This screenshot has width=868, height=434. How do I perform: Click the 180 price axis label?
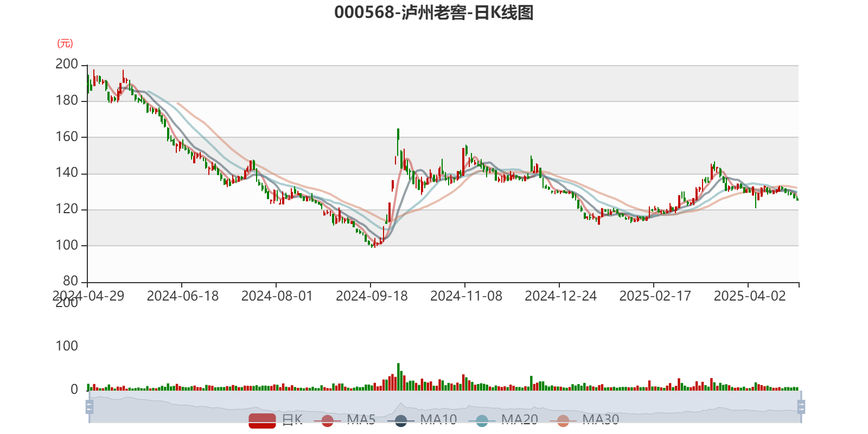pos(67,100)
